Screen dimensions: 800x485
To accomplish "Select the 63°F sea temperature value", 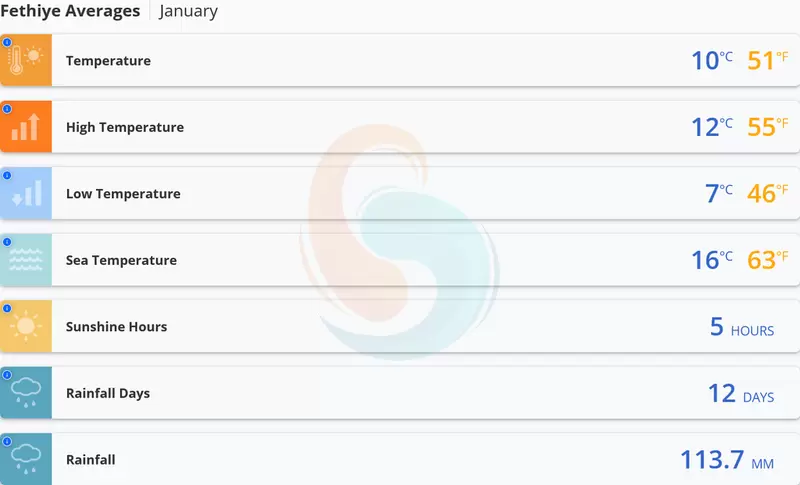I will (767, 260).
